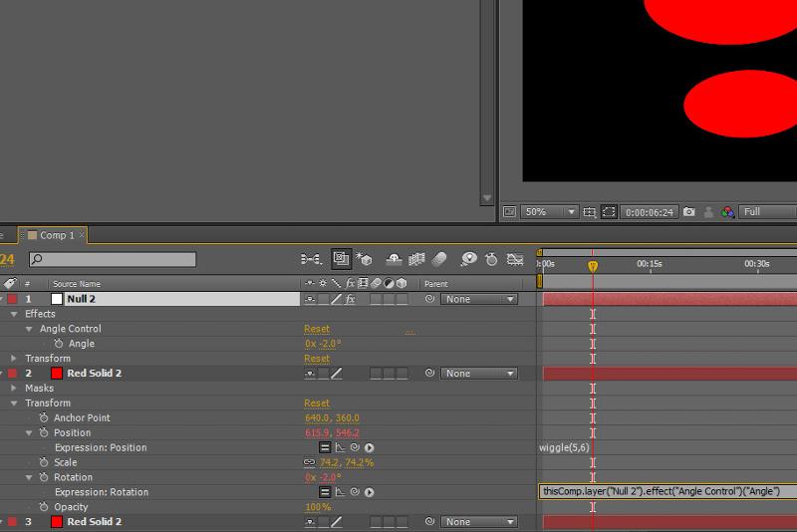The width and height of the screenshot is (797, 532).
Task: Open the Show Channel RGB menu
Action: coord(728,212)
